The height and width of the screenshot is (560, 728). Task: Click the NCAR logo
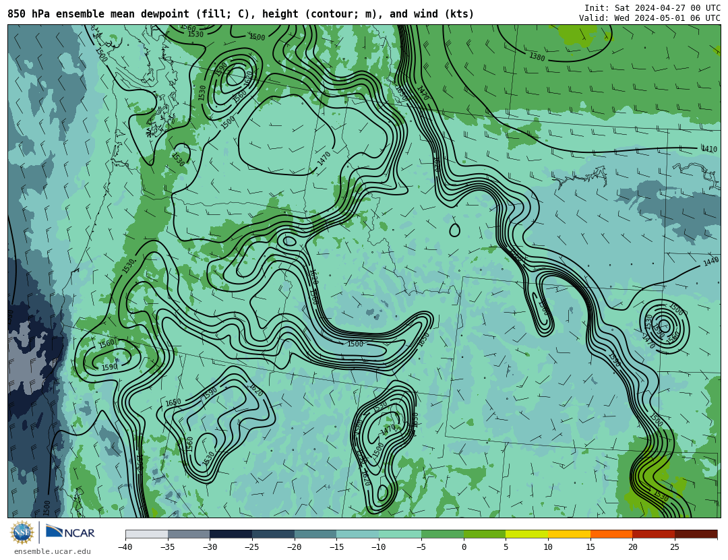click(x=70, y=532)
